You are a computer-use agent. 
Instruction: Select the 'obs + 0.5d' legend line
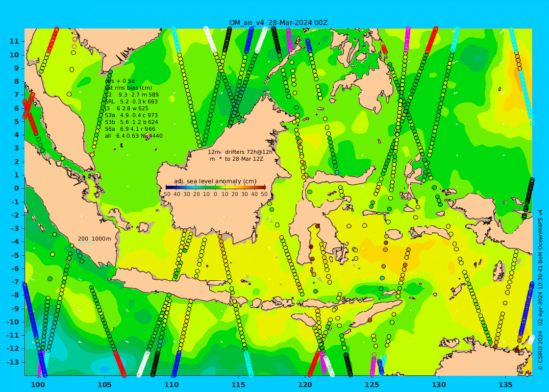[x=120, y=81]
